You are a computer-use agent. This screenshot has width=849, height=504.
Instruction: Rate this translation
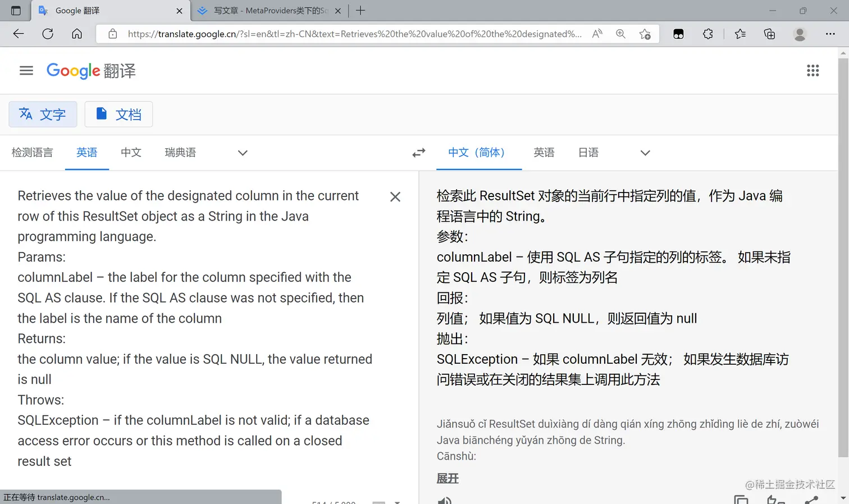click(x=776, y=500)
